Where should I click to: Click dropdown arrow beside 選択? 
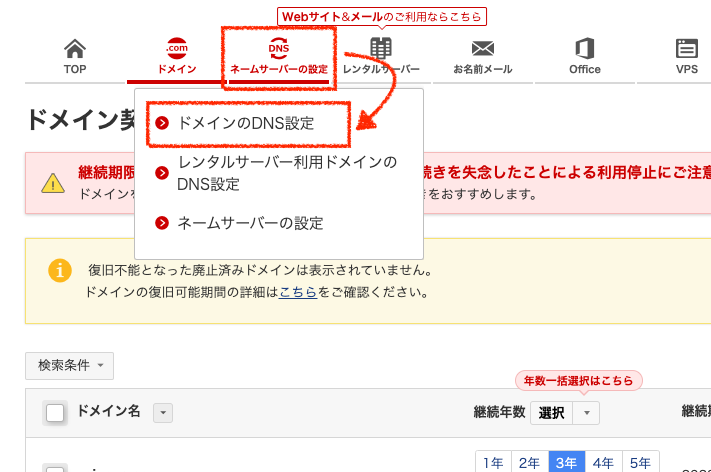coord(586,413)
